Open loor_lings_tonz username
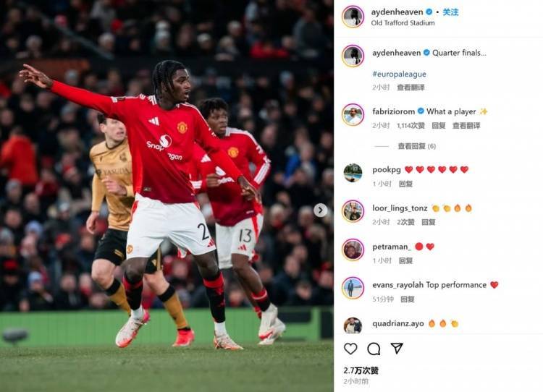This screenshot has width=543, height=392. click(x=400, y=208)
